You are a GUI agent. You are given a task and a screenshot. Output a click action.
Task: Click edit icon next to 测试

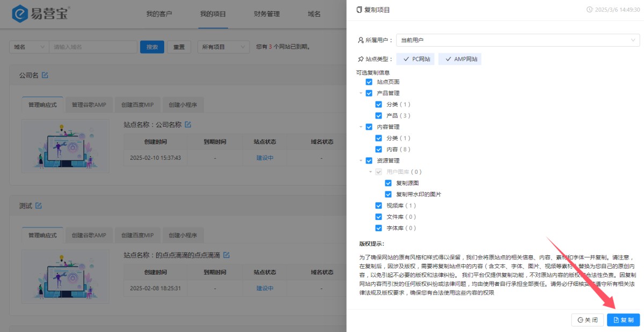pyautogui.click(x=39, y=205)
